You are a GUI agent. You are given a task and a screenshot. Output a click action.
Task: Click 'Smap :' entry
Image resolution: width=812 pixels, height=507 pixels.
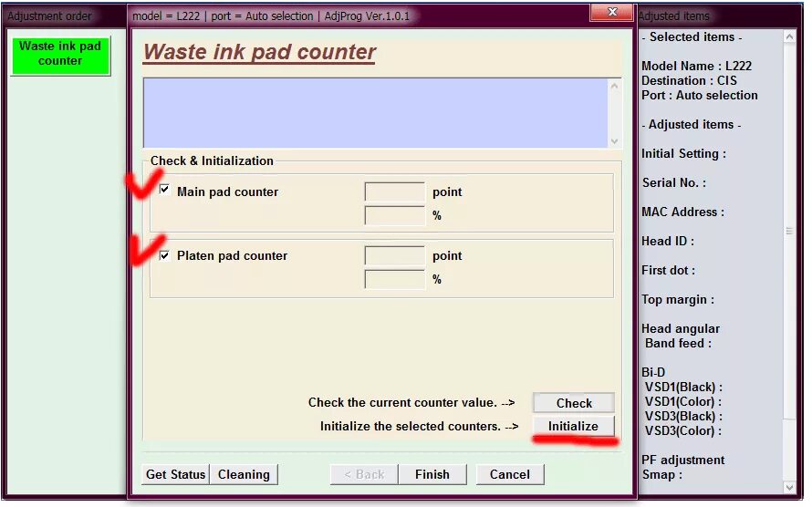click(x=661, y=474)
